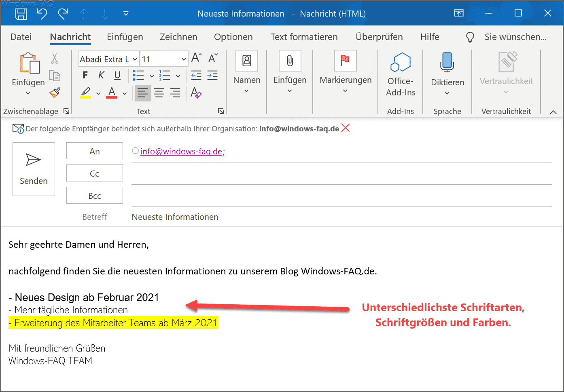Click the ribbon display options icon
Image resolution: width=564 pixels, height=392 pixels.
[x=459, y=13]
